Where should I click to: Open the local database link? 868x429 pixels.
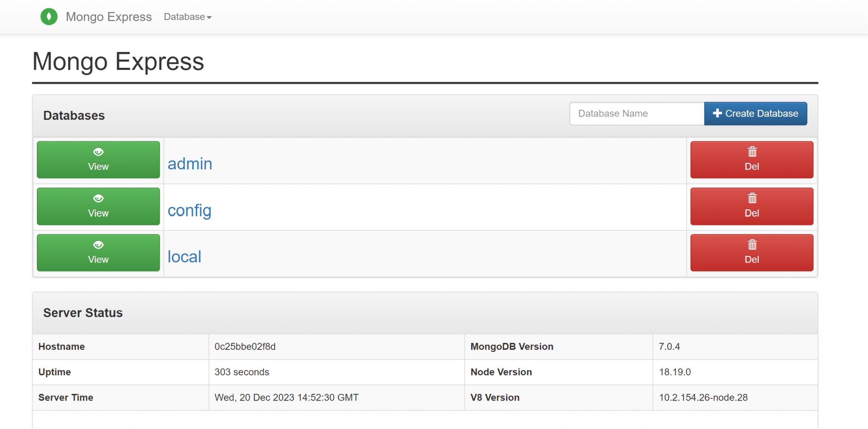click(x=184, y=257)
